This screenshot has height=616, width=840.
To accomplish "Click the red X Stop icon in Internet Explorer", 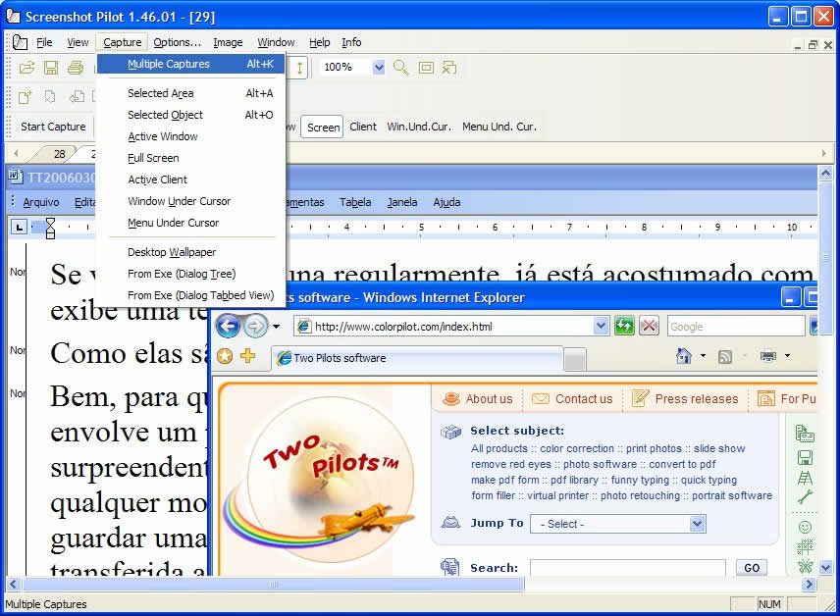I will coord(649,326).
